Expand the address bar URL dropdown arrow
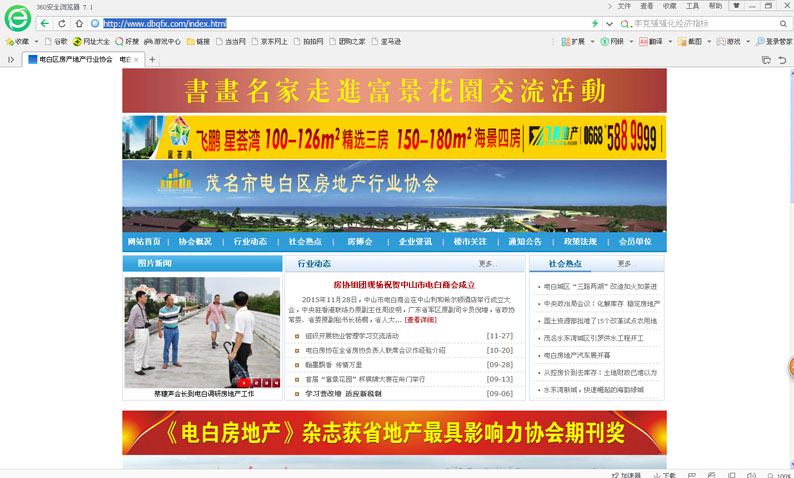The image size is (794, 478). tap(609, 23)
